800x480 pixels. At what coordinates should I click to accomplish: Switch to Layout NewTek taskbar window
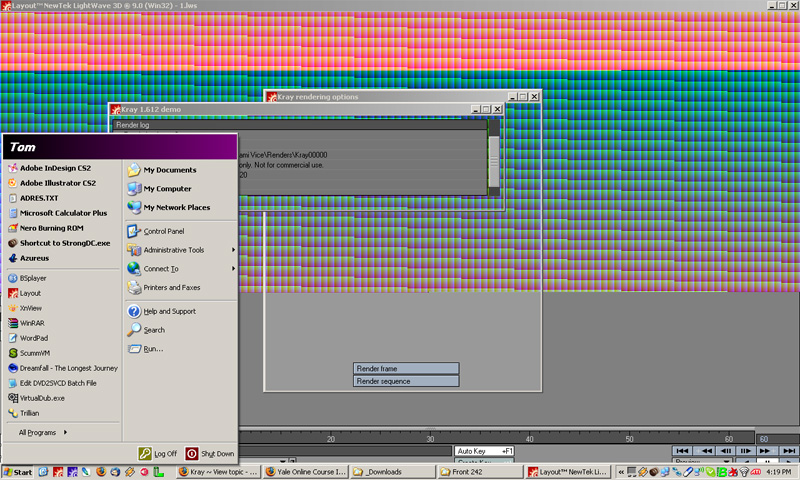(x=568, y=472)
